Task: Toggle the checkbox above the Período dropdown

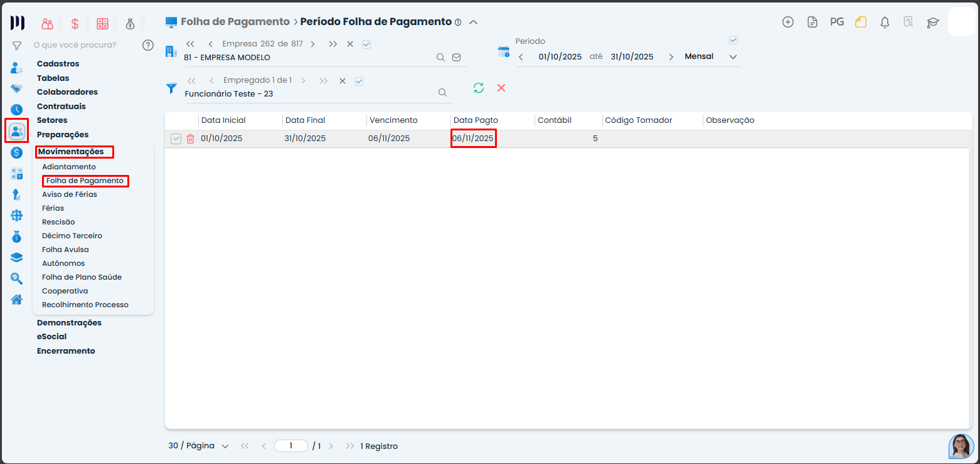Action: pyautogui.click(x=733, y=41)
